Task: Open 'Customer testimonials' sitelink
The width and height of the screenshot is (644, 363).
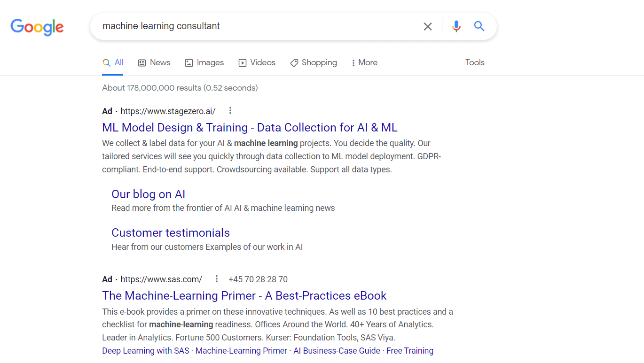Action: tap(171, 233)
